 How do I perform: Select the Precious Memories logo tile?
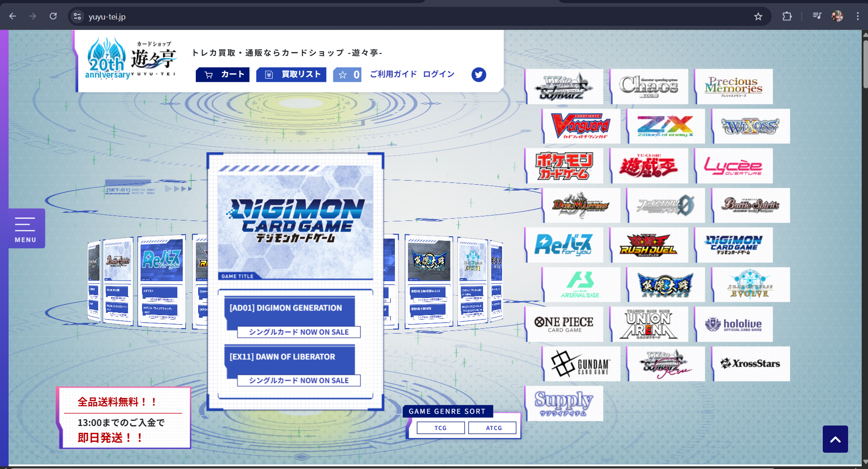734,86
